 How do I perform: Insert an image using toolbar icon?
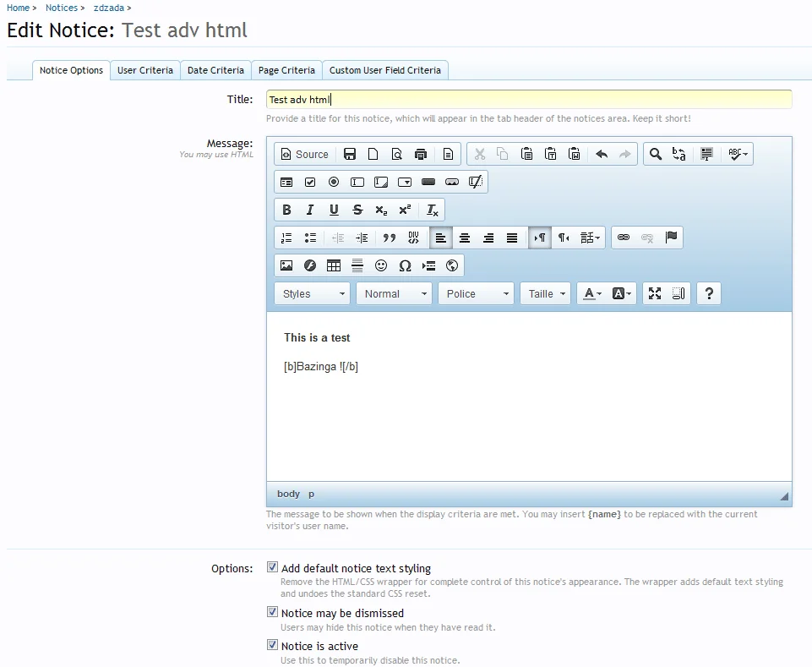coord(286,266)
